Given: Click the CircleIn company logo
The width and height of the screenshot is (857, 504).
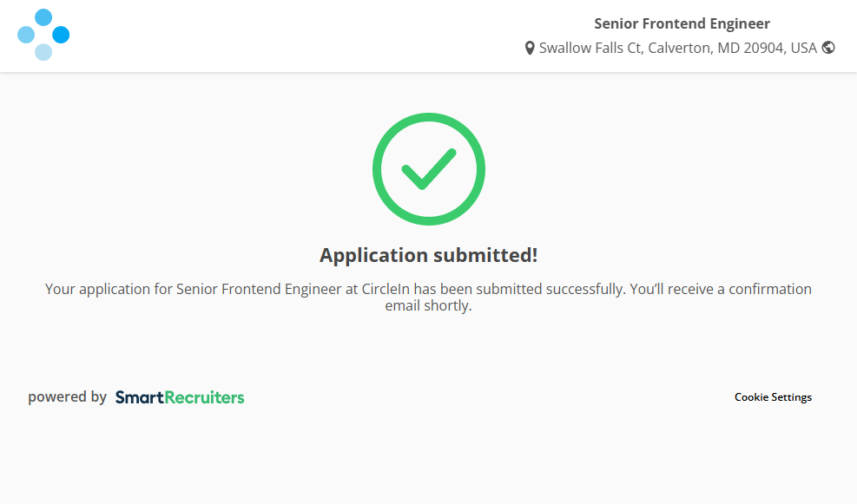Looking at the screenshot, I should pos(43,35).
